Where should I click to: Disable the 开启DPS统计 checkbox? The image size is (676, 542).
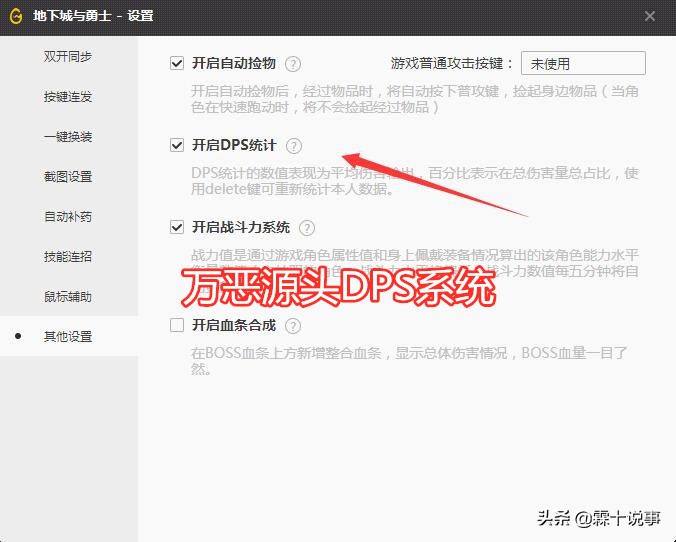coord(177,145)
